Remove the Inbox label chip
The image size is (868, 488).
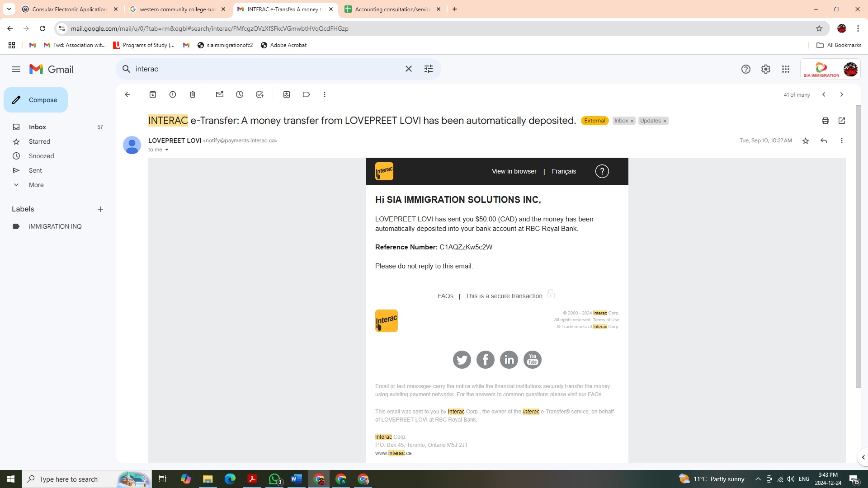coord(632,121)
